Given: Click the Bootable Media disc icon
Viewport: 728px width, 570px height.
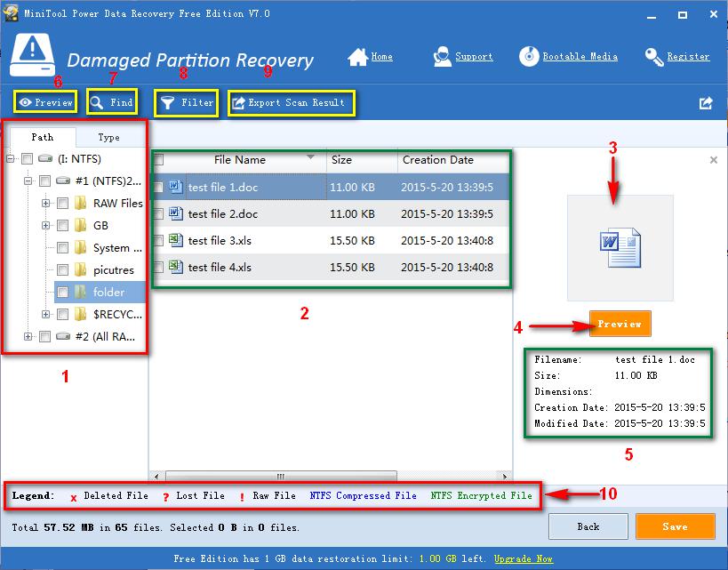Looking at the screenshot, I should [529, 57].
